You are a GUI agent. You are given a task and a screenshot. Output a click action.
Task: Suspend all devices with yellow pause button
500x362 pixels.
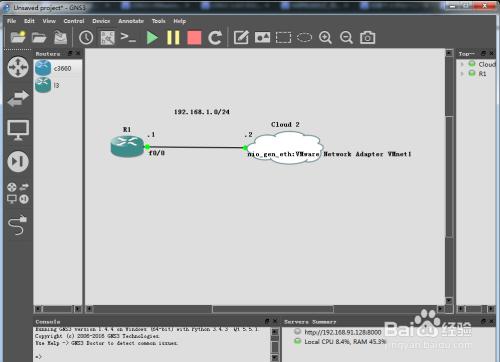[x=173, y=38]
